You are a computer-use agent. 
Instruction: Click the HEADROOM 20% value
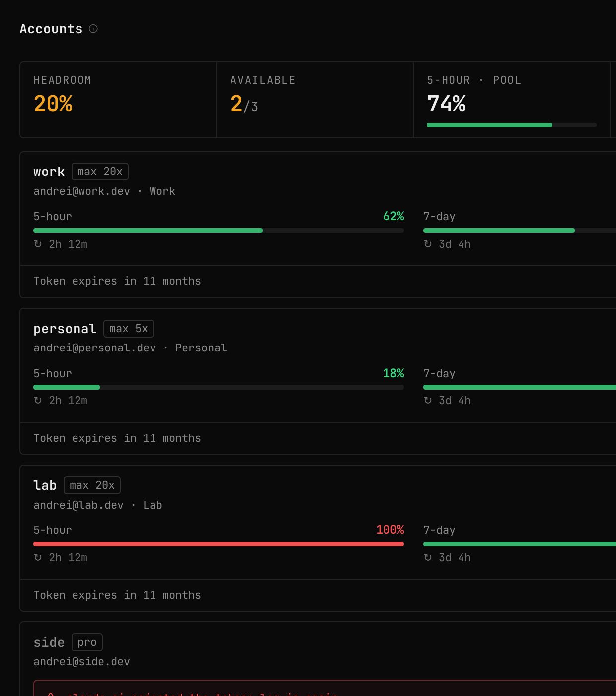point(53,104)
